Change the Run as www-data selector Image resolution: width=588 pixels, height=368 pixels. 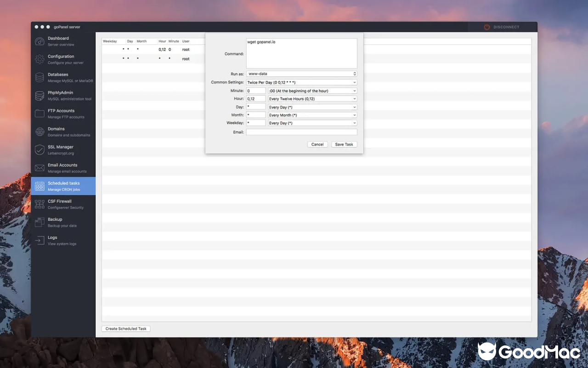point(301,74)
